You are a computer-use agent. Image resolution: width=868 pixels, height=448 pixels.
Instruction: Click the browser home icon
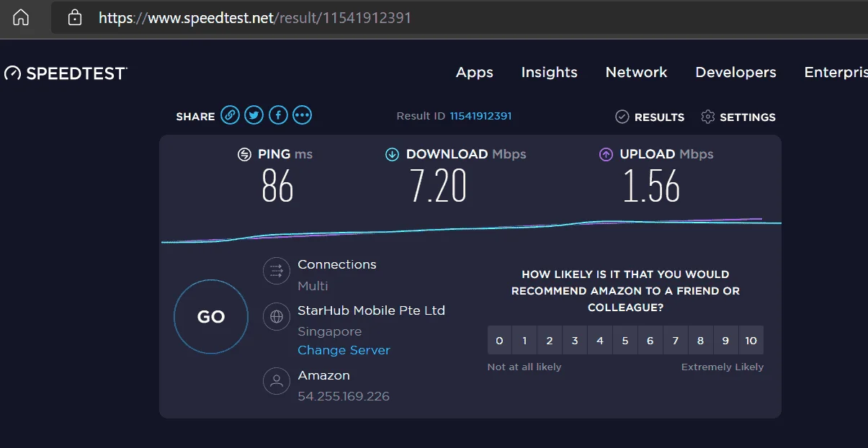21,17
